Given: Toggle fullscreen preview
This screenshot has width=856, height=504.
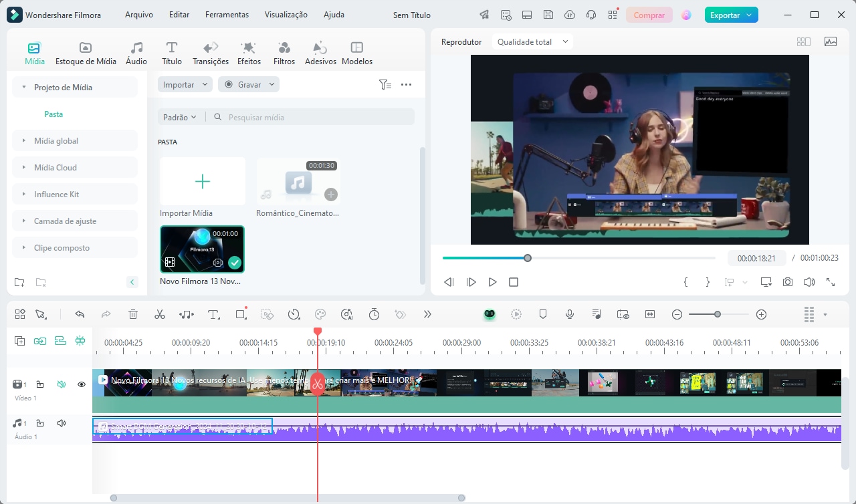Looking at the screenshot, I should [831, 282].
